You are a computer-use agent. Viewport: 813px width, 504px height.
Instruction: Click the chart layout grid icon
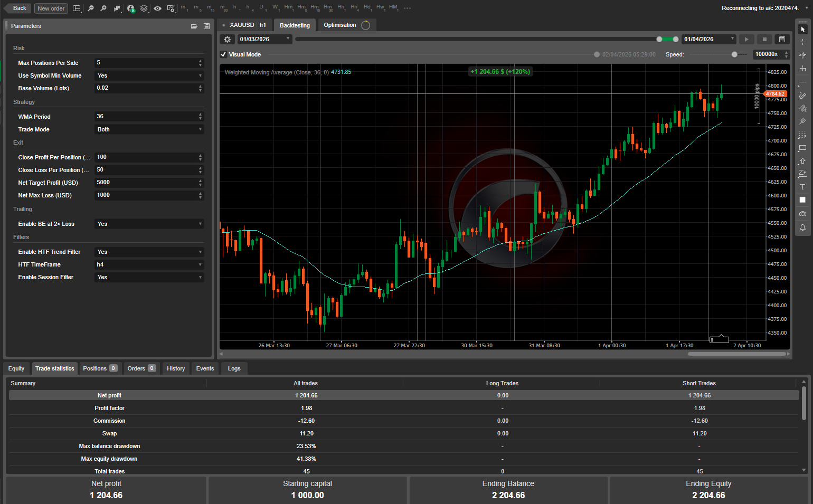click(76, 8)
